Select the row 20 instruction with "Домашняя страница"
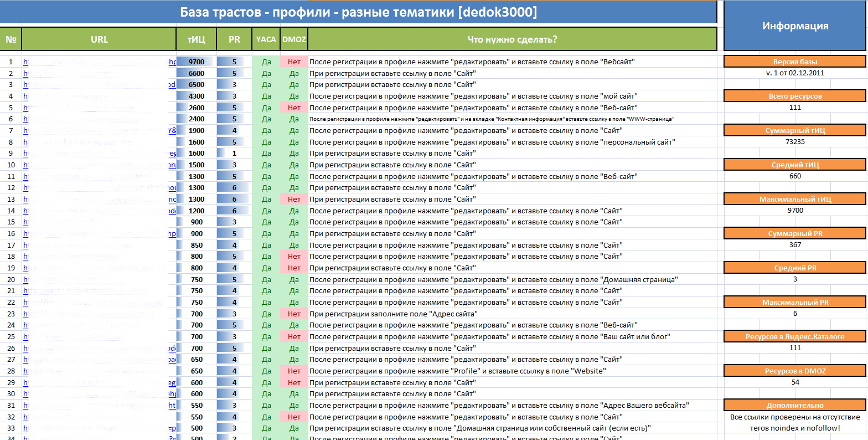 point(493,280)
